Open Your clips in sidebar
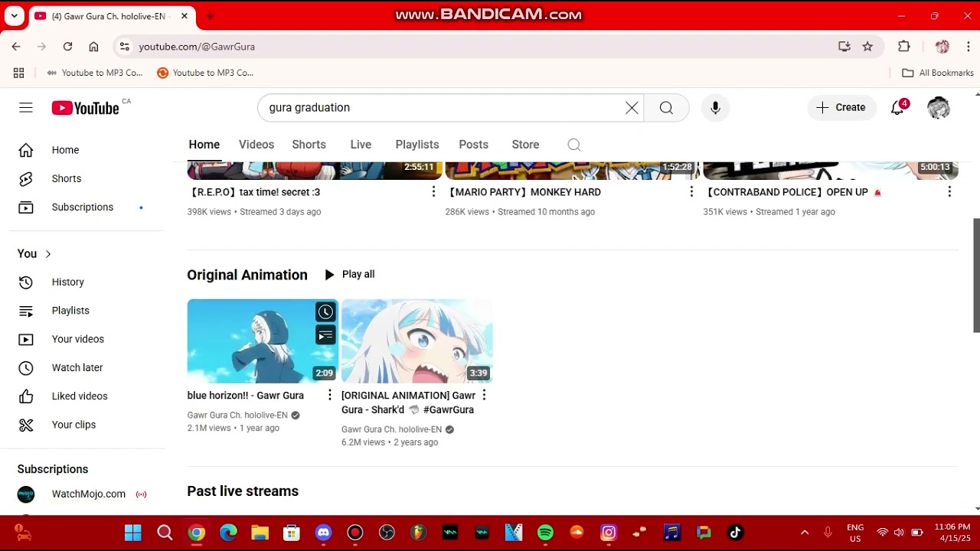 83,425
